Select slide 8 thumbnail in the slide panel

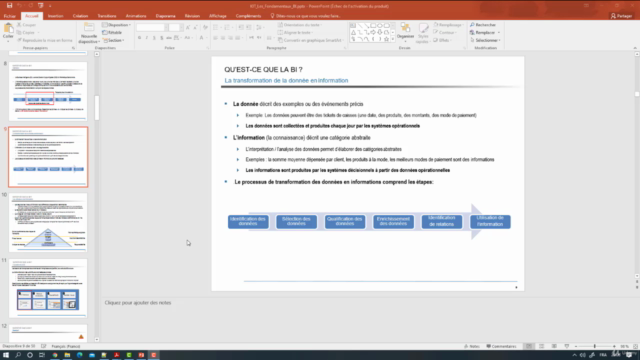(48, 91)
